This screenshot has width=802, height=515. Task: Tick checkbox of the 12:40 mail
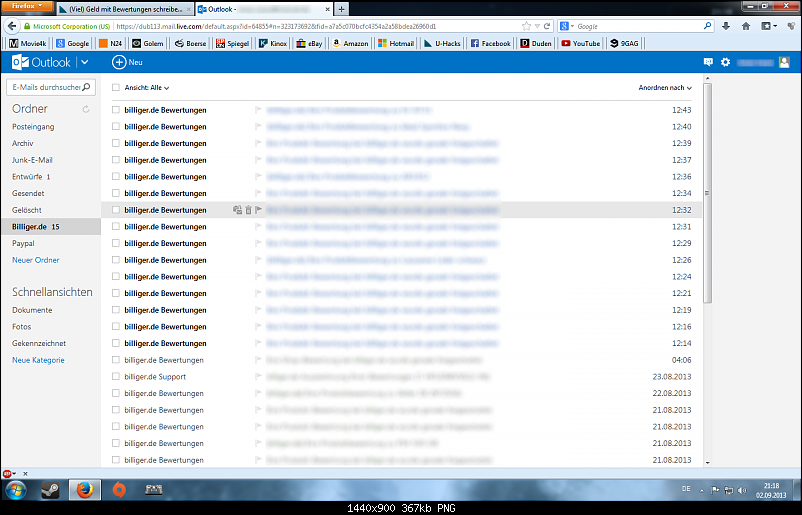(x=116, y=126)
